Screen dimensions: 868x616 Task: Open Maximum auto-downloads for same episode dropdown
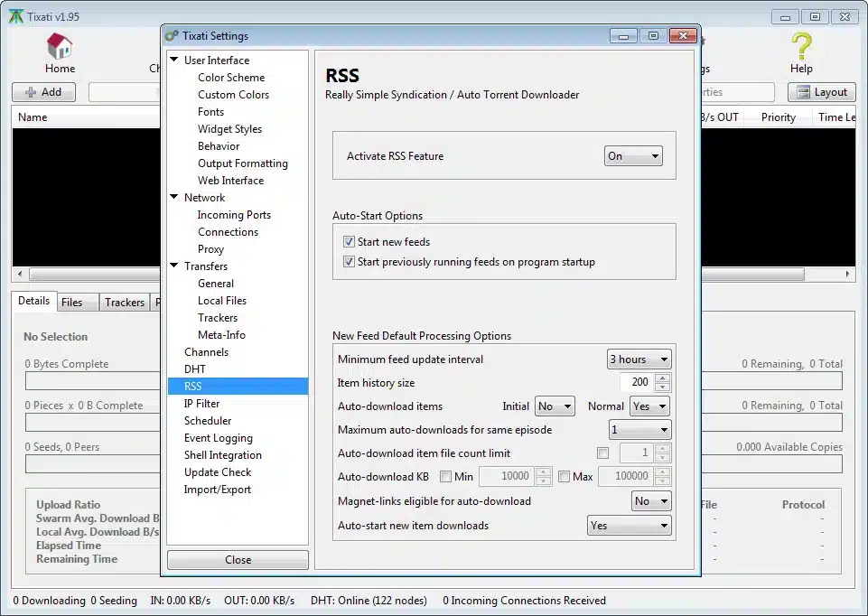(639, 430)
